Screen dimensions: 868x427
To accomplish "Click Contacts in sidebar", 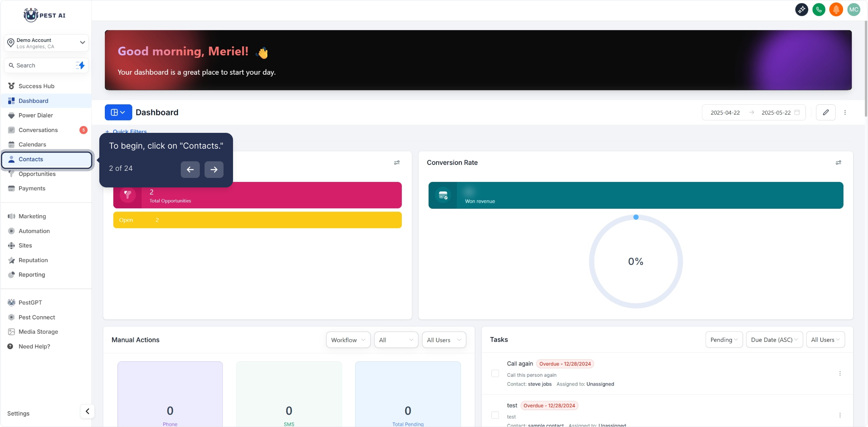I will pyautogui.click(x=47, y=159).
